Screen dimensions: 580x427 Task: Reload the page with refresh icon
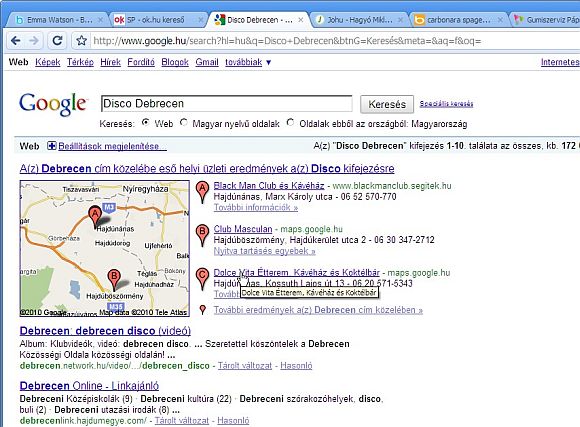[x=57, y=40]
